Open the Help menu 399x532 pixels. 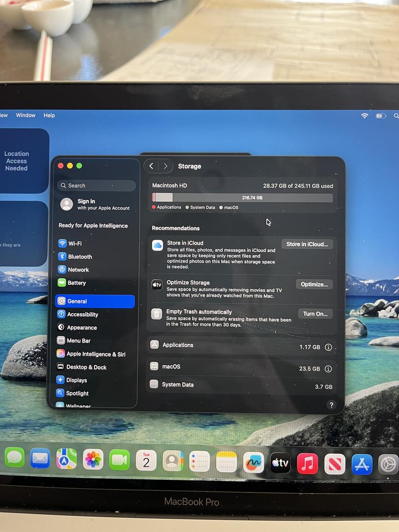[x=49, y=115]
